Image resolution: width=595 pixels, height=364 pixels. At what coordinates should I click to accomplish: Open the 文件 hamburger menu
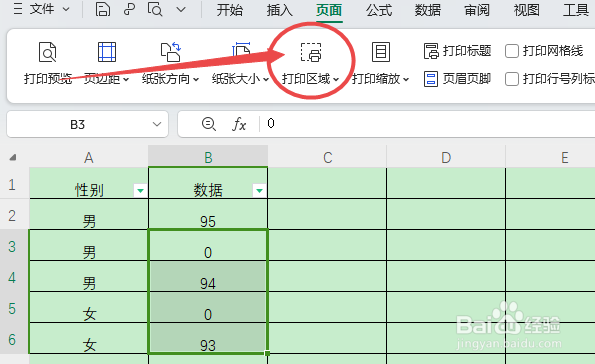click(41, 9)
